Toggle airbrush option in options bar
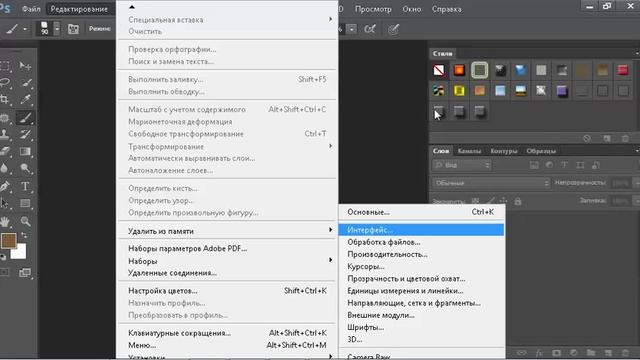Screen dimensions: 640x360 point(370,29)
